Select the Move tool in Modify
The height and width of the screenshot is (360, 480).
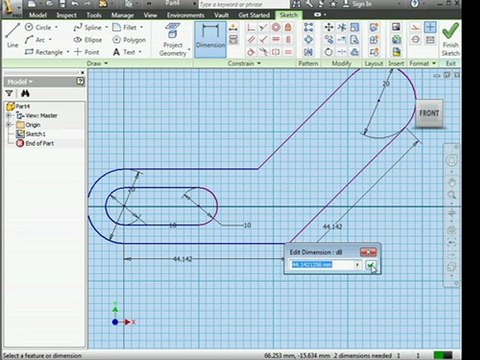tap(329, 27)
